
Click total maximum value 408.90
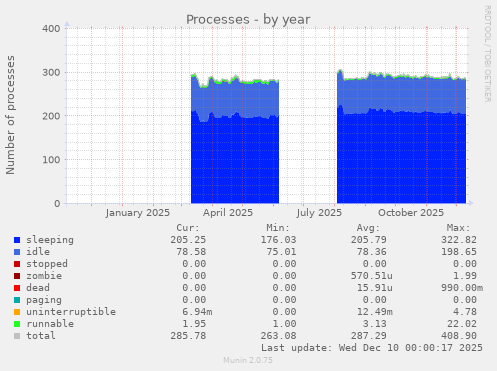[x=459, y=336]
